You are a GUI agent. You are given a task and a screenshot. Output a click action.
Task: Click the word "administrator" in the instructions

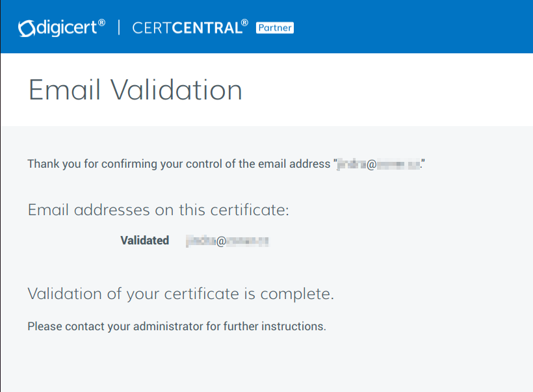tap(168, 326)
